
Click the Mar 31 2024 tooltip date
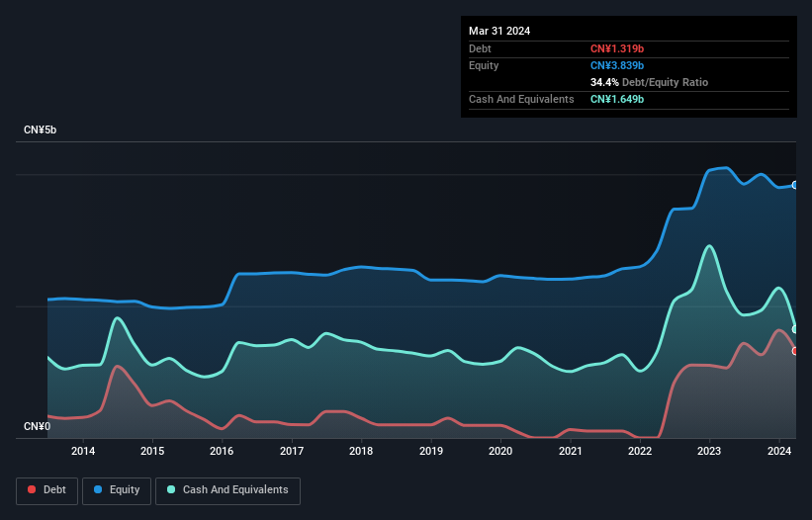499,31
